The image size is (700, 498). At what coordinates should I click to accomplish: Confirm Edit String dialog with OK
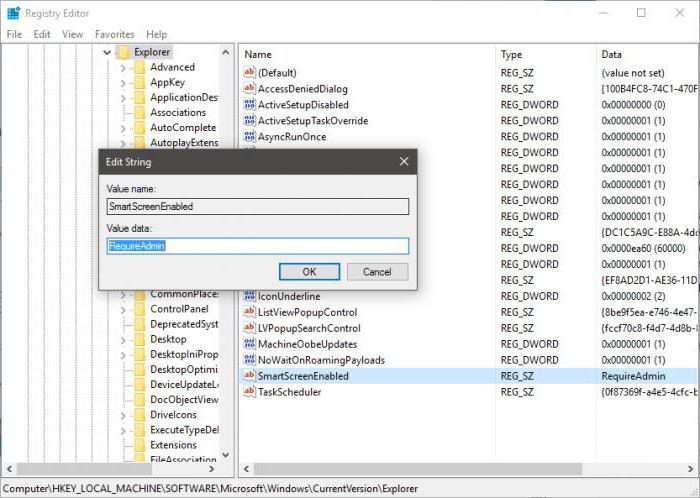coord(309,272)
